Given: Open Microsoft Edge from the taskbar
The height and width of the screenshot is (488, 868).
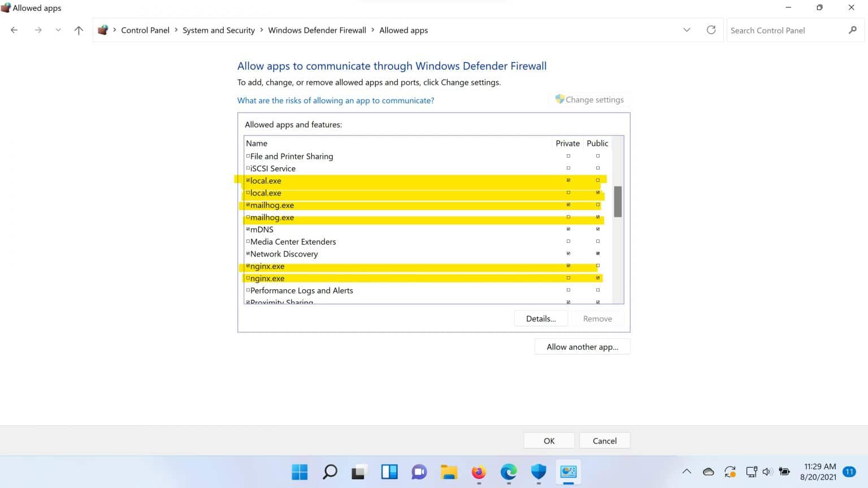Looking at the screenshot, I should [x=509, y=472].
